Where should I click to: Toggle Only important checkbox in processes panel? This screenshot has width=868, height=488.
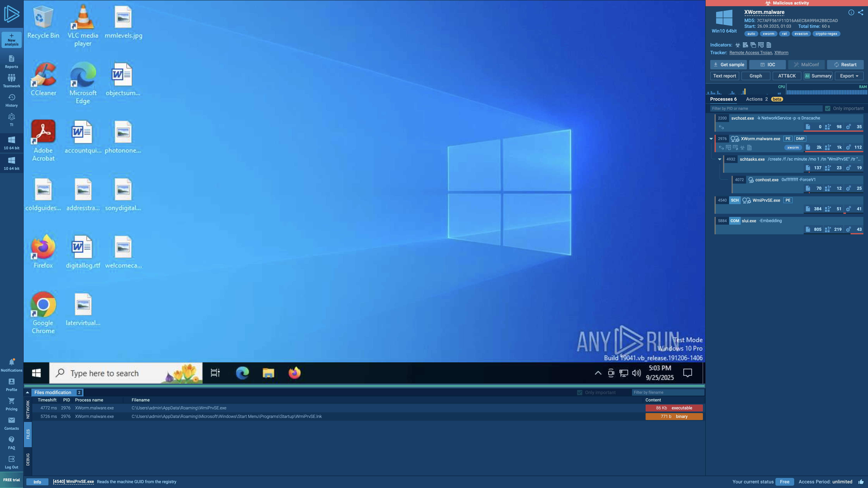[828, 108]
